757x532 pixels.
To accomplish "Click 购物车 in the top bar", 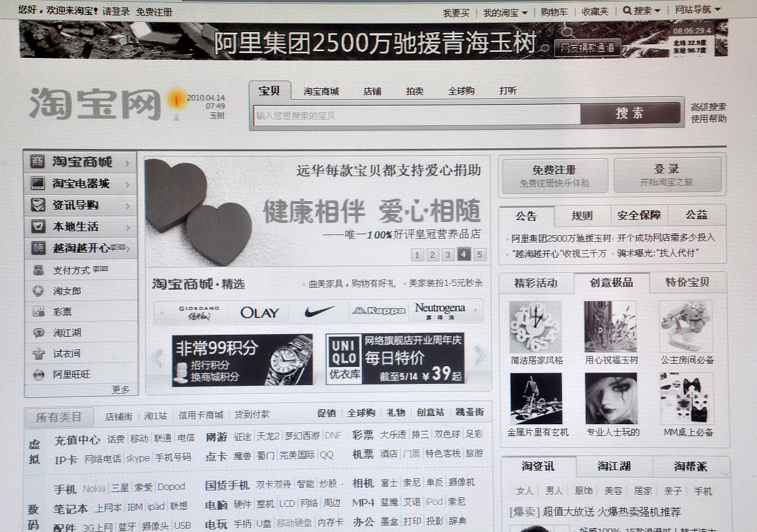I will click(x=555, y=12).
